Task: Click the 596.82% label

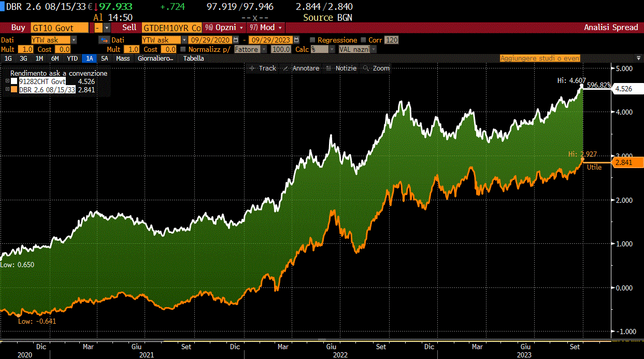Action: 598,85
